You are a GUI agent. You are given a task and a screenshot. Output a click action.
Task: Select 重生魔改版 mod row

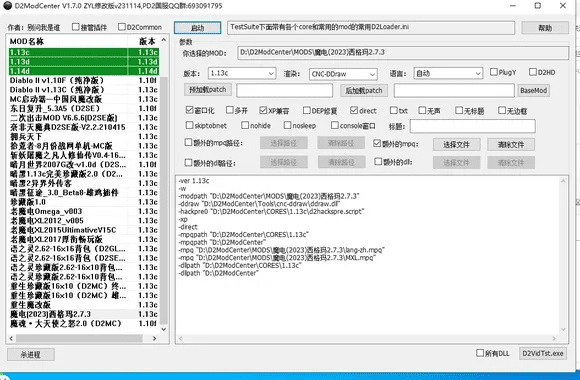[84, 305]
